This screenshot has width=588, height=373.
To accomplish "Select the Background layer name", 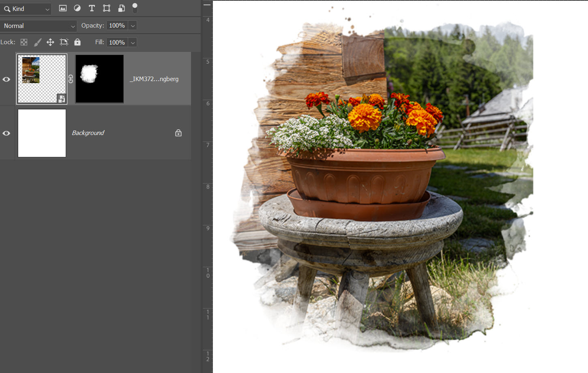I will (88, 133).
